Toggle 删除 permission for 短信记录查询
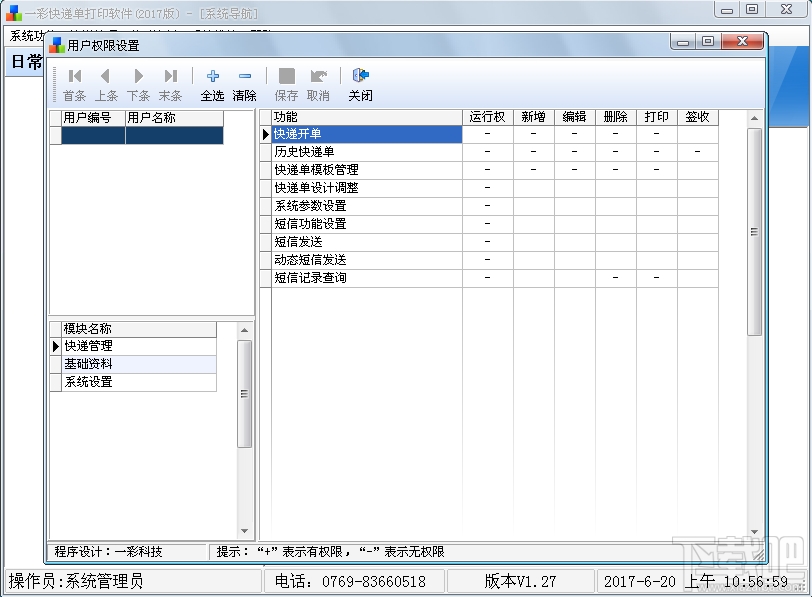Image resolution: width=812 pixels, height=597 pixels. [616, 278]
